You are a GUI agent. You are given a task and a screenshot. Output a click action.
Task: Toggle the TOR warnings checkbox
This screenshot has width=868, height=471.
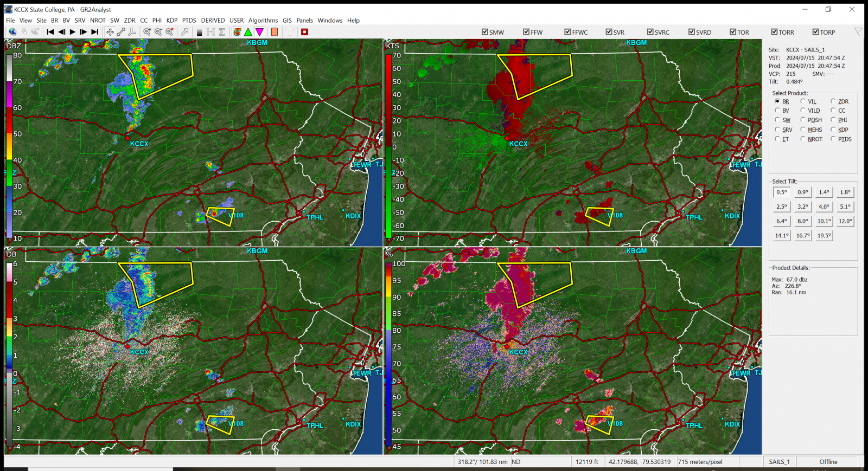pyautogui.click(x=733, y=32)
